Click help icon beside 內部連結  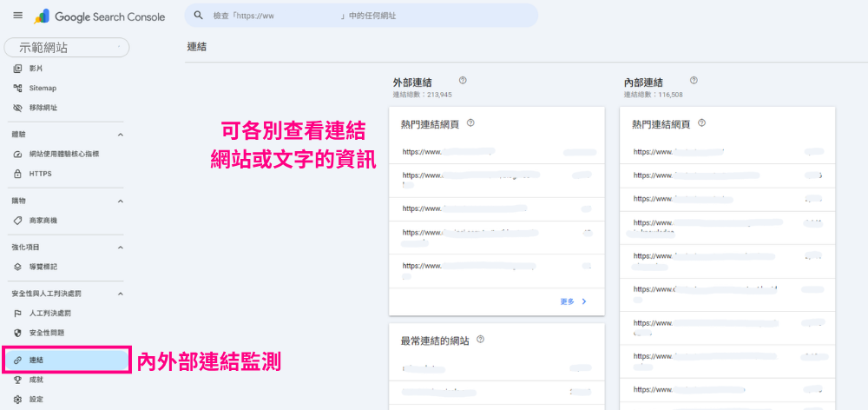click(694, 80)
